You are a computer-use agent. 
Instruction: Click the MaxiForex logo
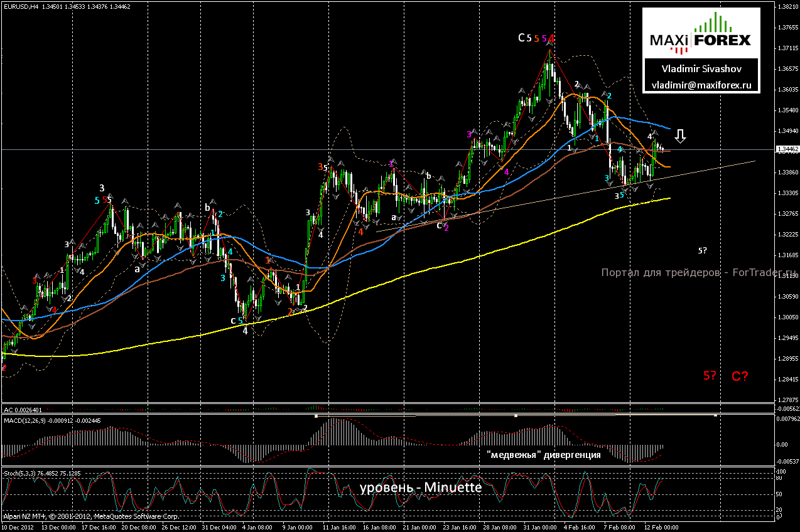(x=700, y=40)
